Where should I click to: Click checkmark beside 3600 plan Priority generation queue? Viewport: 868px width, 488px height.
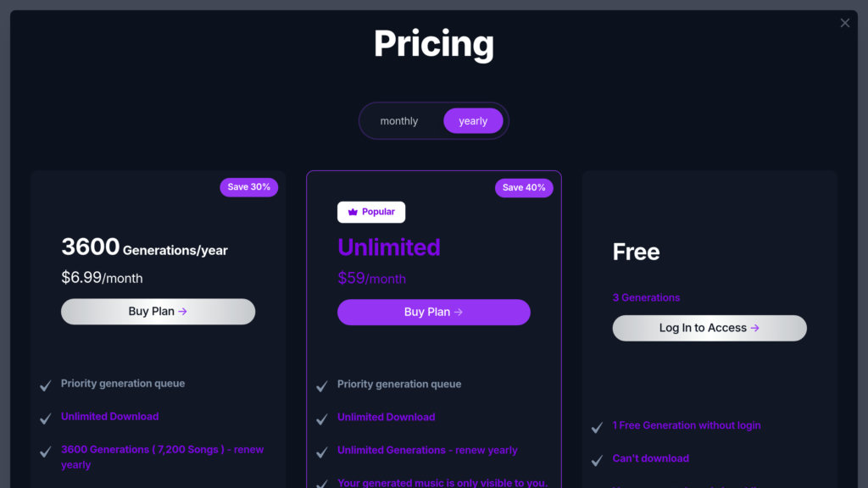pyautogui.click(x=46, y=385)
